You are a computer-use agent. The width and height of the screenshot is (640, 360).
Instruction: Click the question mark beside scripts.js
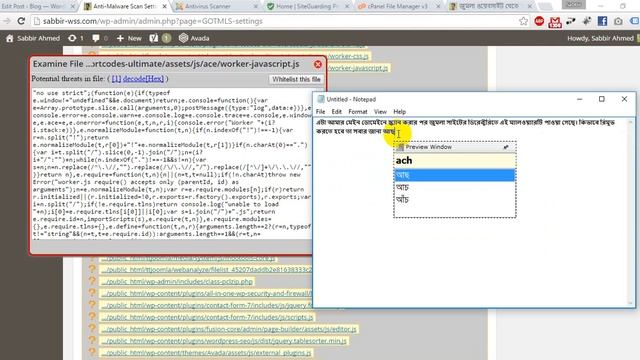tap(92, 317)
